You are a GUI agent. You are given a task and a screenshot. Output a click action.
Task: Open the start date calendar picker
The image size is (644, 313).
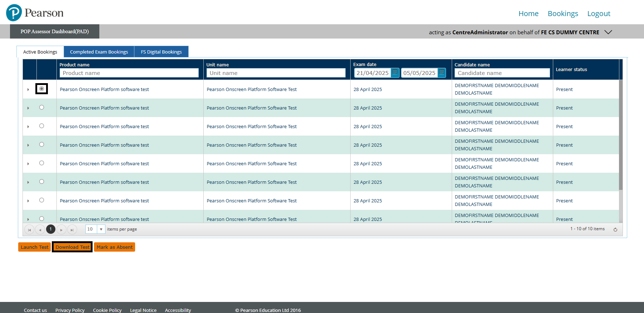[x=395, y=72]
